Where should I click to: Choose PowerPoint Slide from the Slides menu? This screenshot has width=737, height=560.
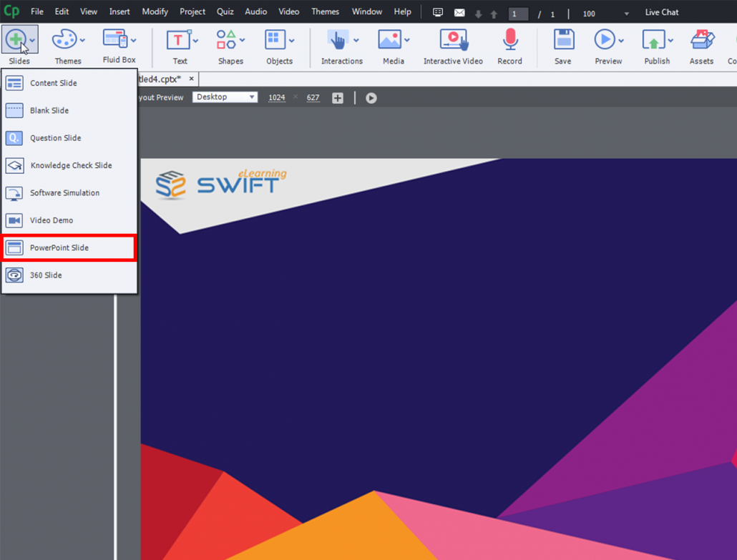pyautogui.click(x=68, y=247)
